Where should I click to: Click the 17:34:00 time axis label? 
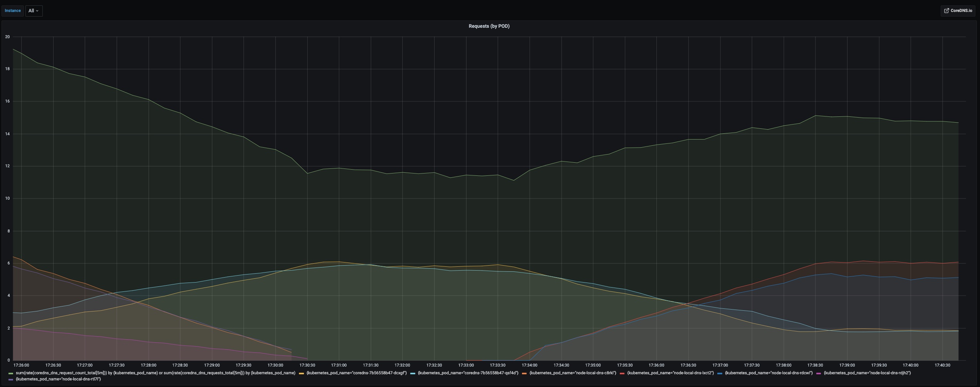tap(529, 365)
